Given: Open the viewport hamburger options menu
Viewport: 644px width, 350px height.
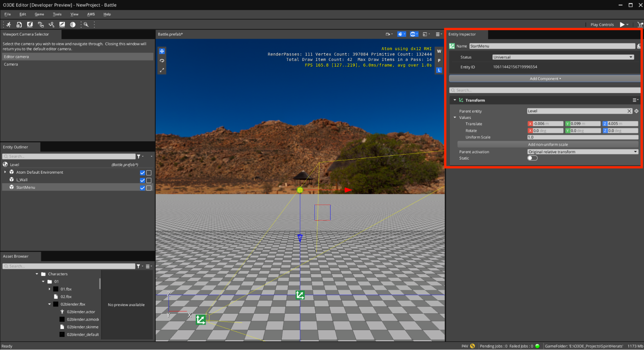Looking at the screenshot, I should click(438, 34).
